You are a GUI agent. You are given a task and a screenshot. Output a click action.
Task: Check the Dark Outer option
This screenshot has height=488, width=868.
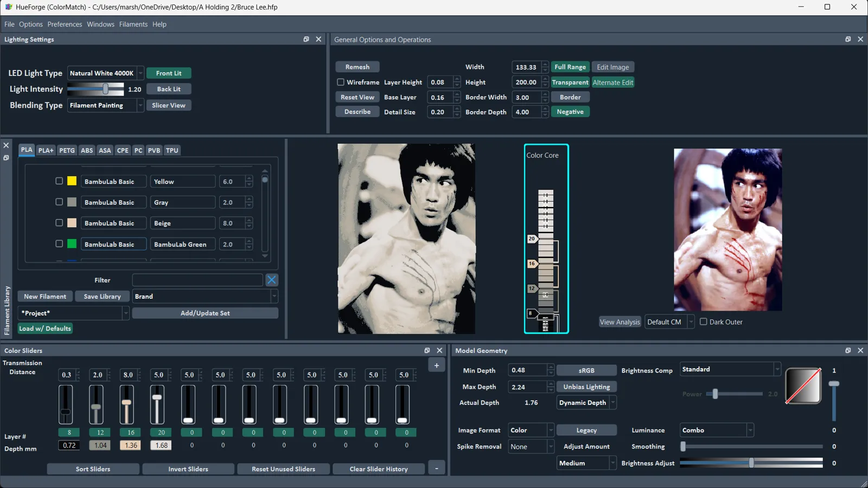pos(704,322)
